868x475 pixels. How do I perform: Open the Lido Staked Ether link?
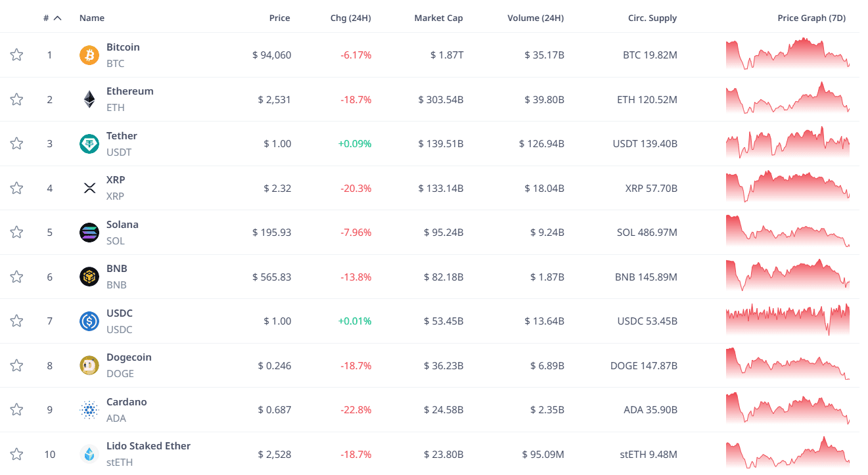148,446
